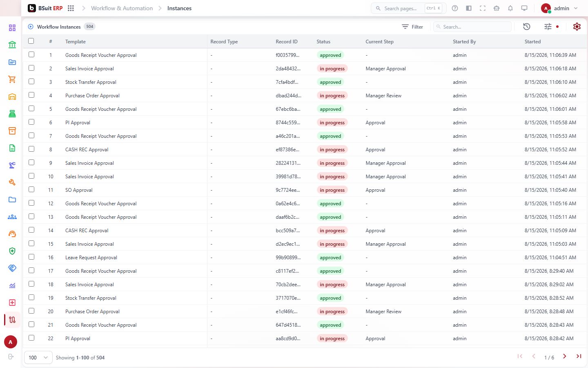Open the handshake CRM icon in sidebar
Image resolution: width=588 pixels, height=368 pixels.
tap(12, 268)
